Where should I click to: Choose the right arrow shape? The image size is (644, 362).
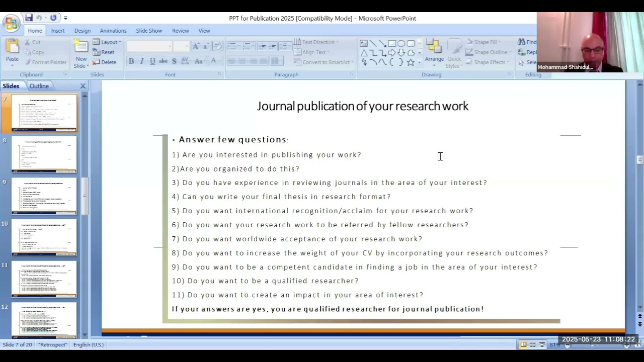(391, 53)
